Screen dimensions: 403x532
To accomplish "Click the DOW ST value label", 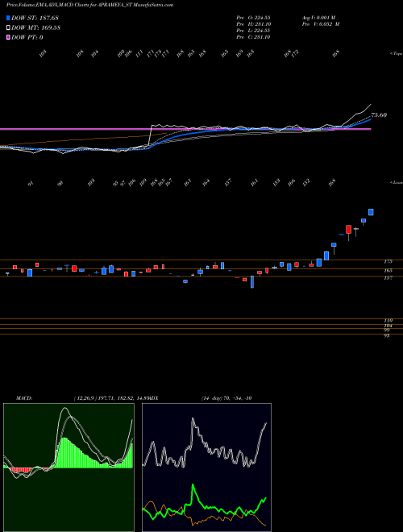I will point(35,18).
